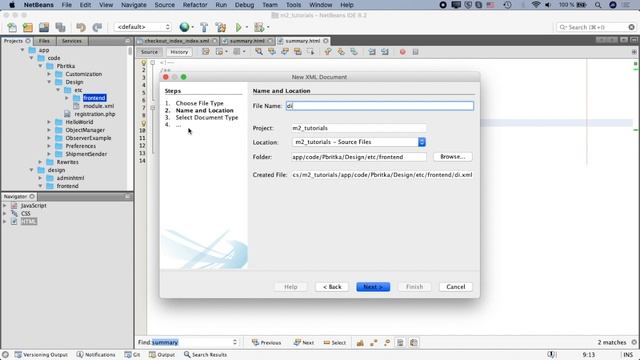Select registration.php in Projects tree
This screenshot has width=640, height=360.
[x=94, y=114]
